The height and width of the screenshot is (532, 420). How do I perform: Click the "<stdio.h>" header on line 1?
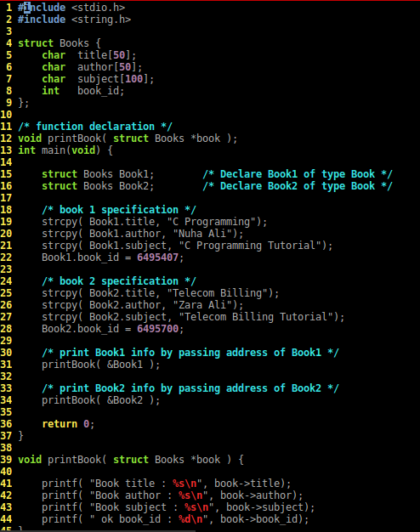pyautogui.click(x=98, y=8)
